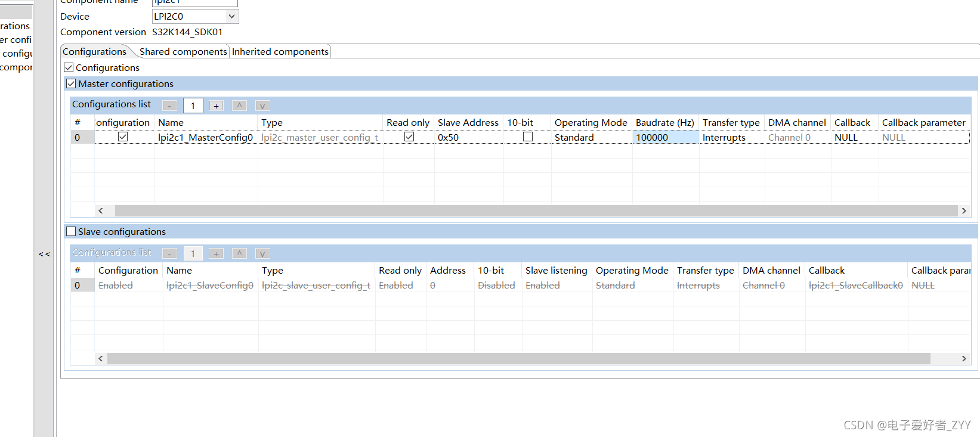The height and width of the screenshot is (437, 980).
Task: Click plus button in master Configurations list
Action: point(216,106)
